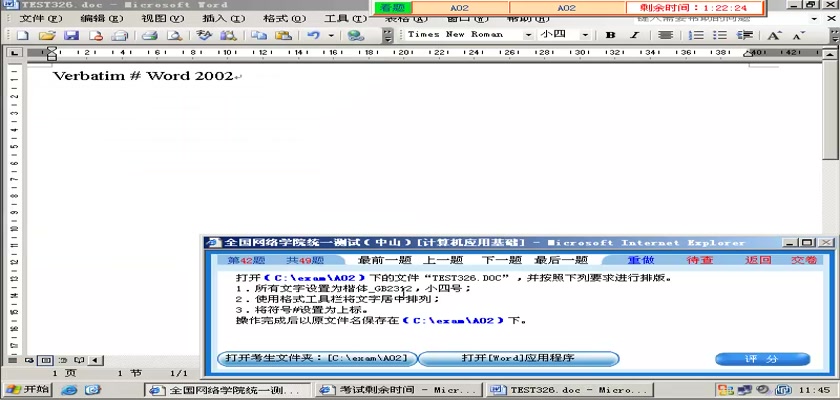The width and height of the screenshot is (840, 400).
Task: Apply bulleted list formatting
Action: [x=720, y=35]
